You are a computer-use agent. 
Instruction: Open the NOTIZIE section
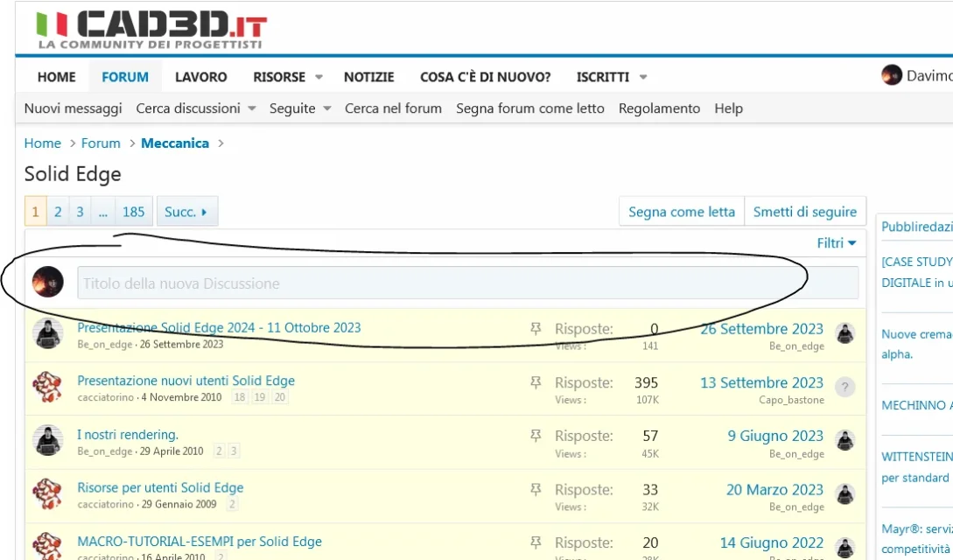[x=369, y=77]
